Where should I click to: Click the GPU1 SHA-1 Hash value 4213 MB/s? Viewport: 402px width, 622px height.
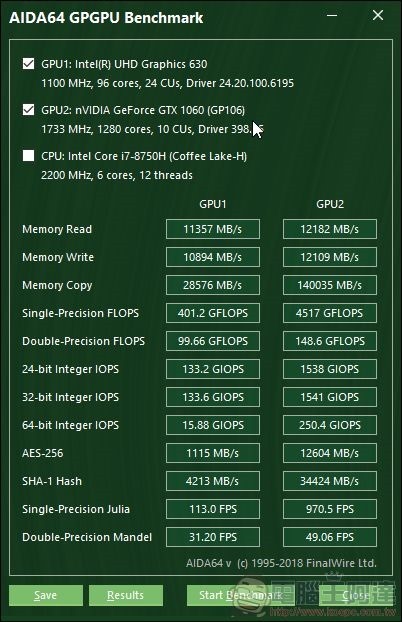(x=213, y=481)
